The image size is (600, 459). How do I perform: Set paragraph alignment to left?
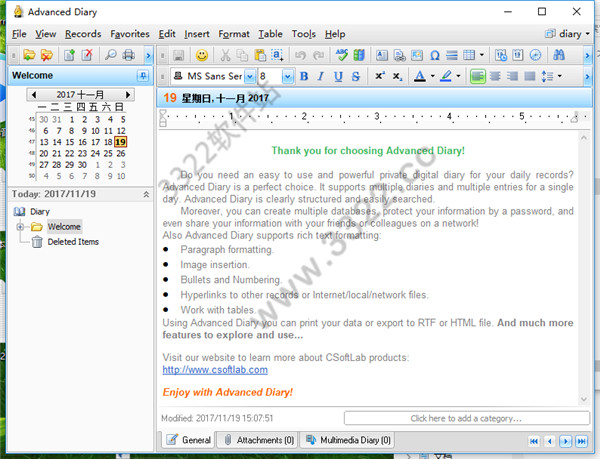tap(478, 76)
